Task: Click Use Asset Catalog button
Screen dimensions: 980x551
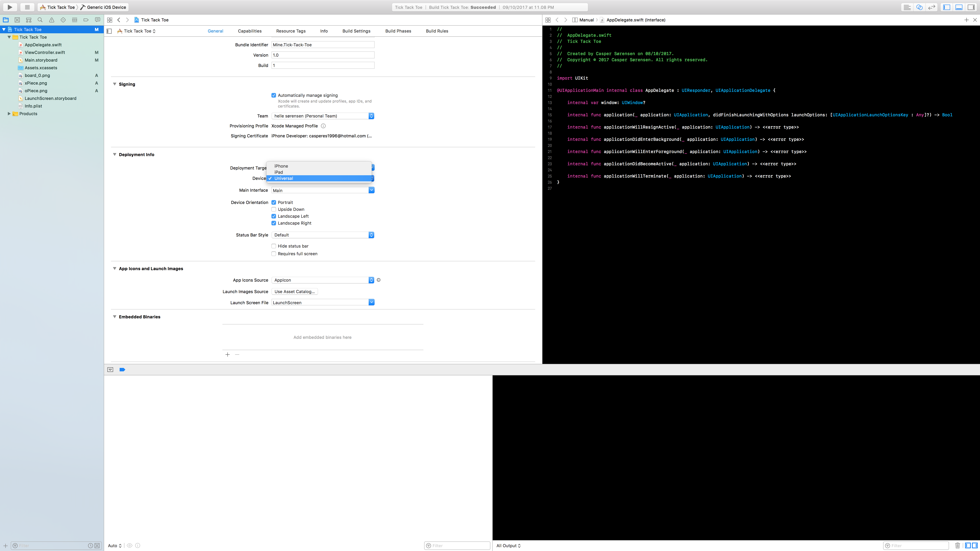Action: 295,292
